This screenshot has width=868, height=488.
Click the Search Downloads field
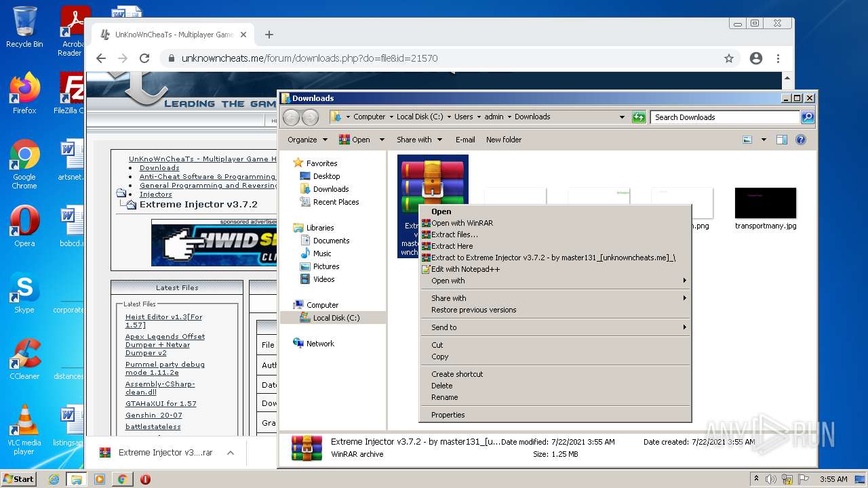(725, 117)
